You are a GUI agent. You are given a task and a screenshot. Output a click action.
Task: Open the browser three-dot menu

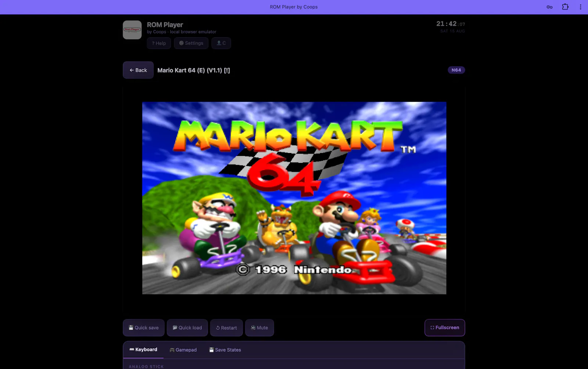(581, 7)
